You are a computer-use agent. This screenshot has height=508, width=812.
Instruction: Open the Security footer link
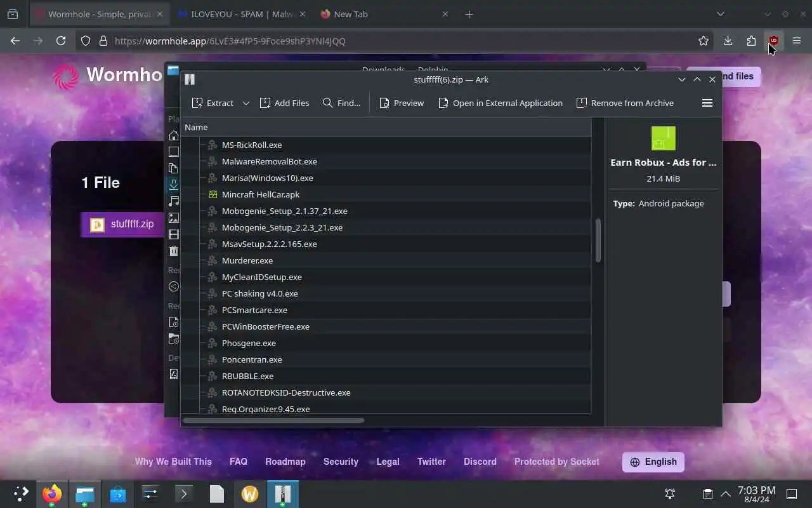click(x=341, y=462)
